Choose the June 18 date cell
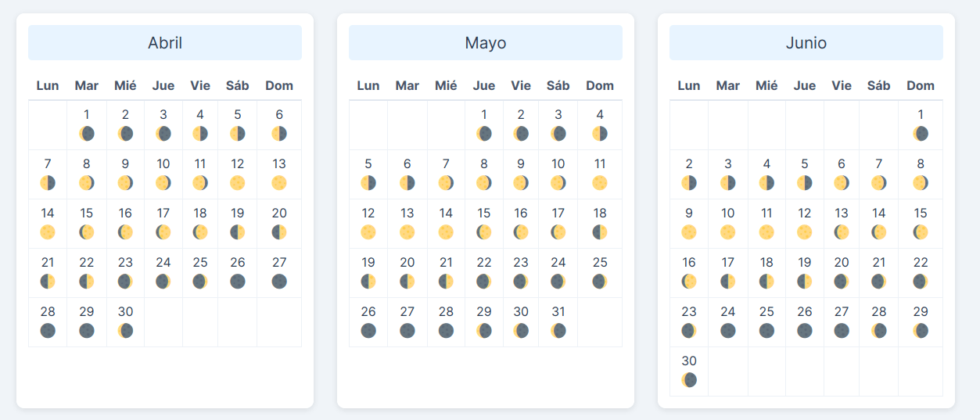Screen dimensions: 980x420 pyautogui.click(x=766, y=273)
